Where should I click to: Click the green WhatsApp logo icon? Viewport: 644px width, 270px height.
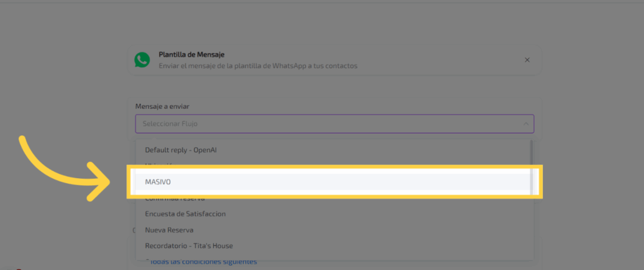pos(142,60)
